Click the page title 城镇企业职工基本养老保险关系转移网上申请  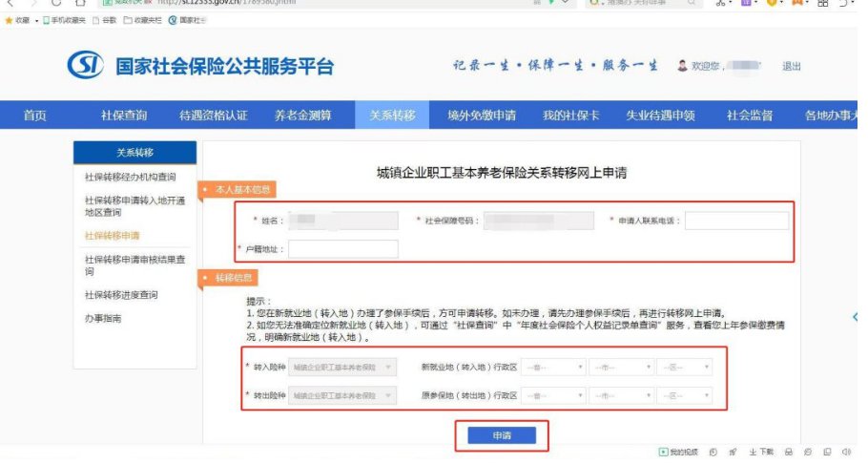click(502, 173)
